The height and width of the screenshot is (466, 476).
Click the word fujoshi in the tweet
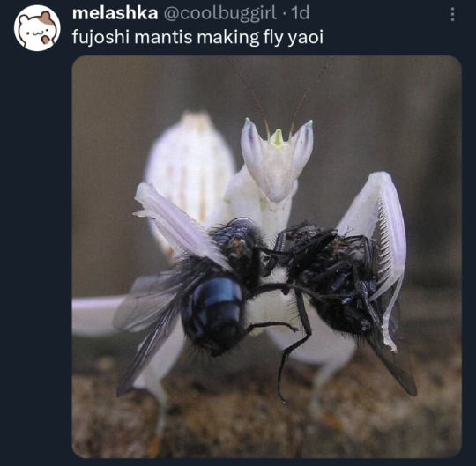[x=100, y=38]
